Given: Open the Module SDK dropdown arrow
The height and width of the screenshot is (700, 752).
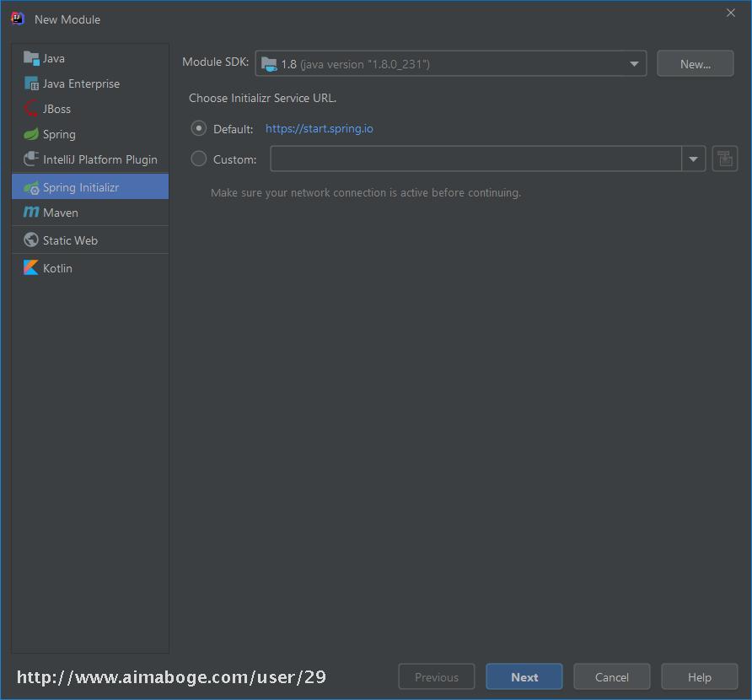Looking at the screenshot, I should coord(634,64).
